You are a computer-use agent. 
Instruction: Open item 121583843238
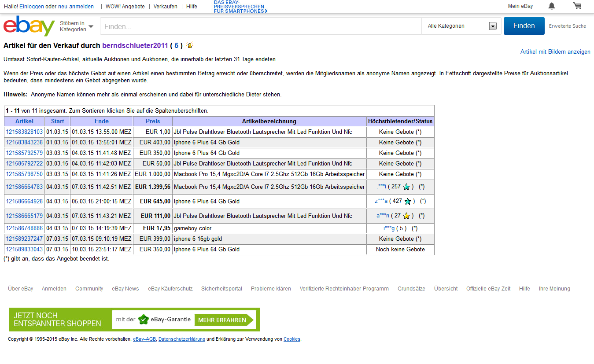[24, 142]
